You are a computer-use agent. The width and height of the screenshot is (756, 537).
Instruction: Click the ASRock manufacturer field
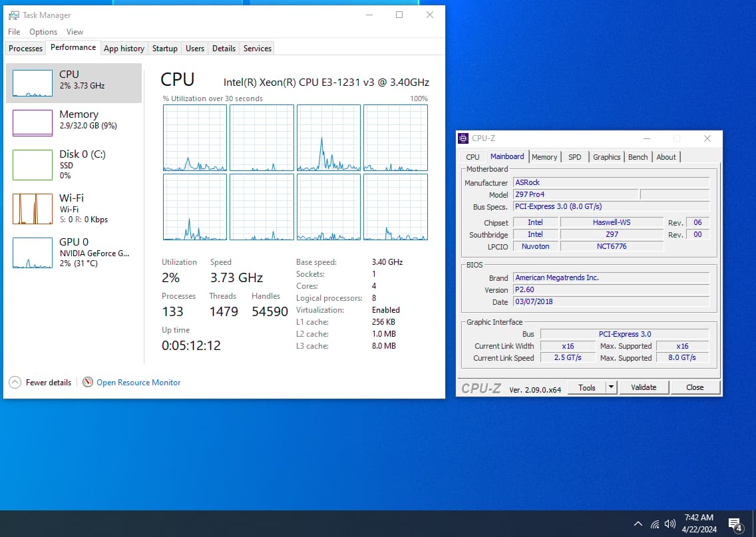(x=612, y=183)
